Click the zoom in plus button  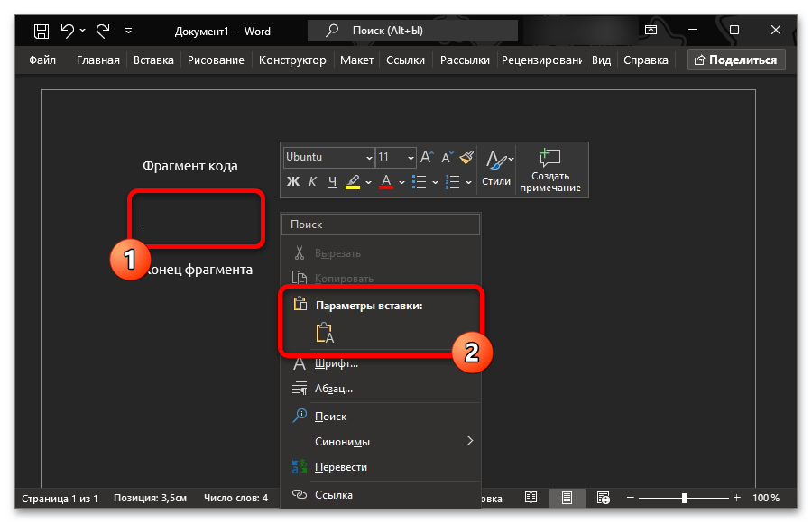point(737,498)
